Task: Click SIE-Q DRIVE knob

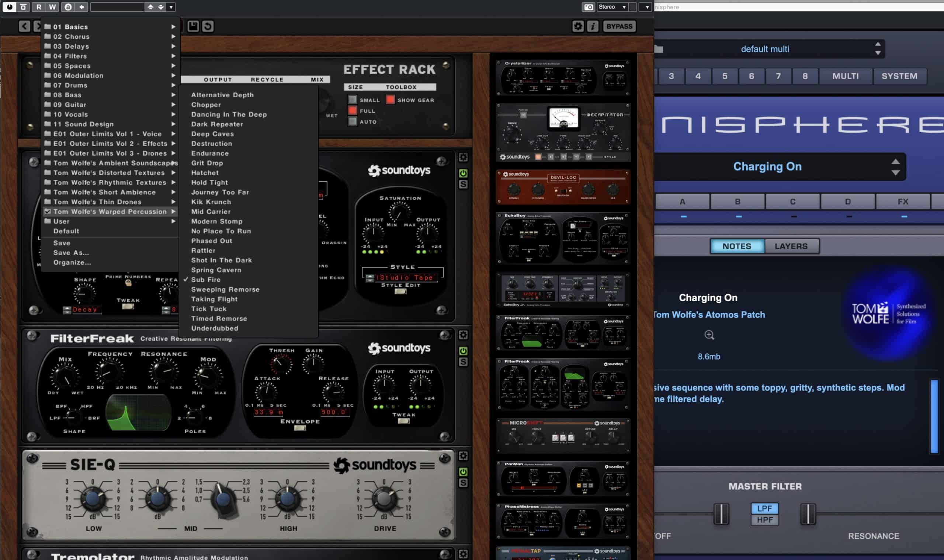Action: [x=384, y=498]
